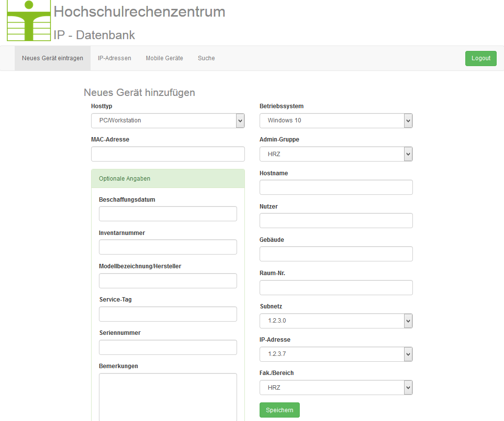Image resolution: width=504 pixels, height=421 pixels.
Task: Save the device with Speichern button
Action: 280,410
